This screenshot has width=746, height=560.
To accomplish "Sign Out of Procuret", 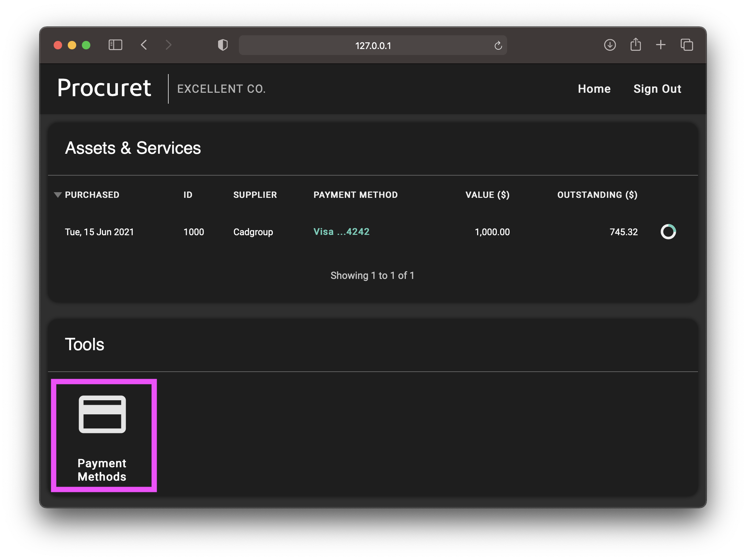I will tap(657, 89).
